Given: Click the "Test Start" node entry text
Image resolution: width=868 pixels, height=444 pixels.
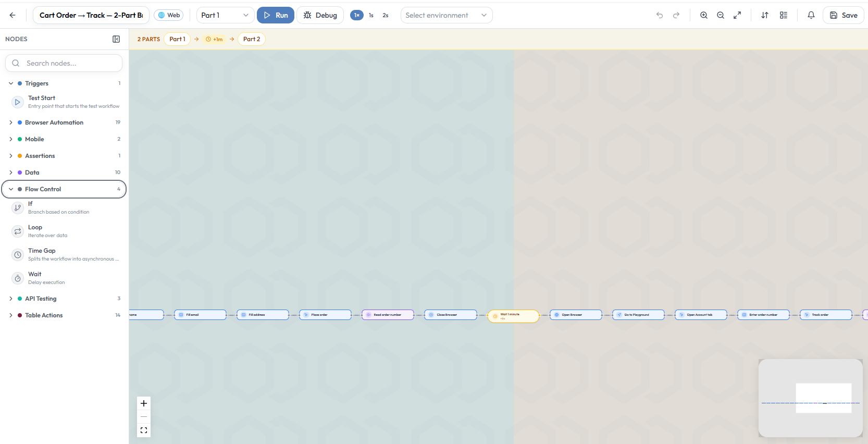Looking at the screenshot, I should pyautogui.click(x=42, y=98).
